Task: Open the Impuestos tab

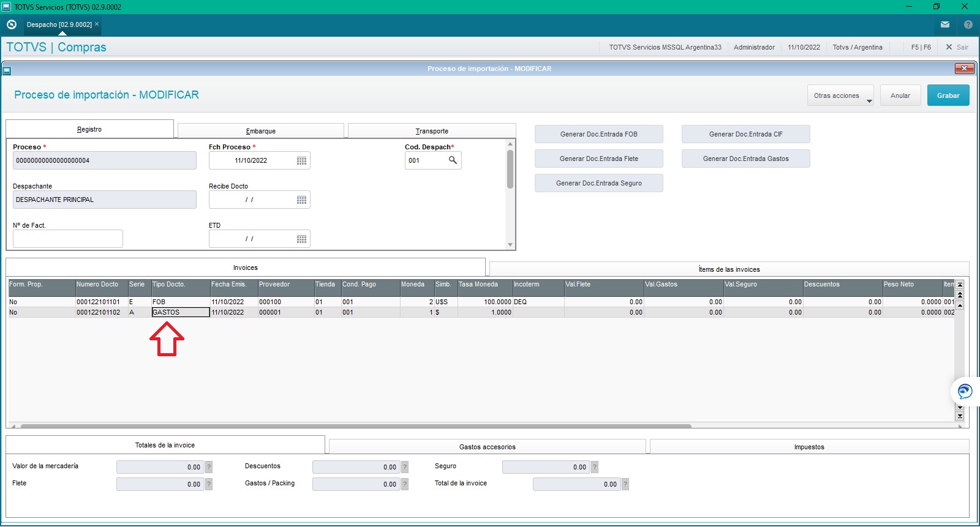Action: coord(809,447)
